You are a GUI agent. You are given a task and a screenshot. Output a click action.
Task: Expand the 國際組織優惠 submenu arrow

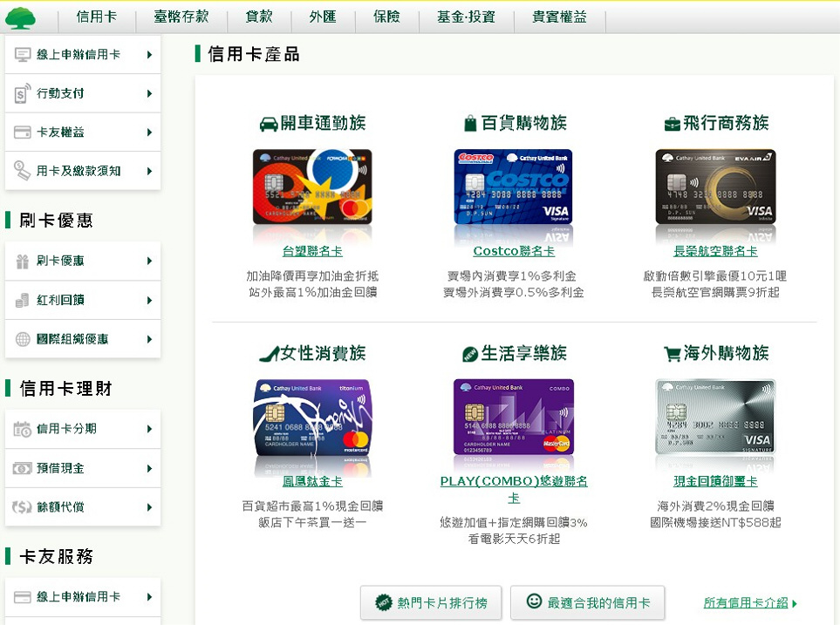[x=149, y=339]
